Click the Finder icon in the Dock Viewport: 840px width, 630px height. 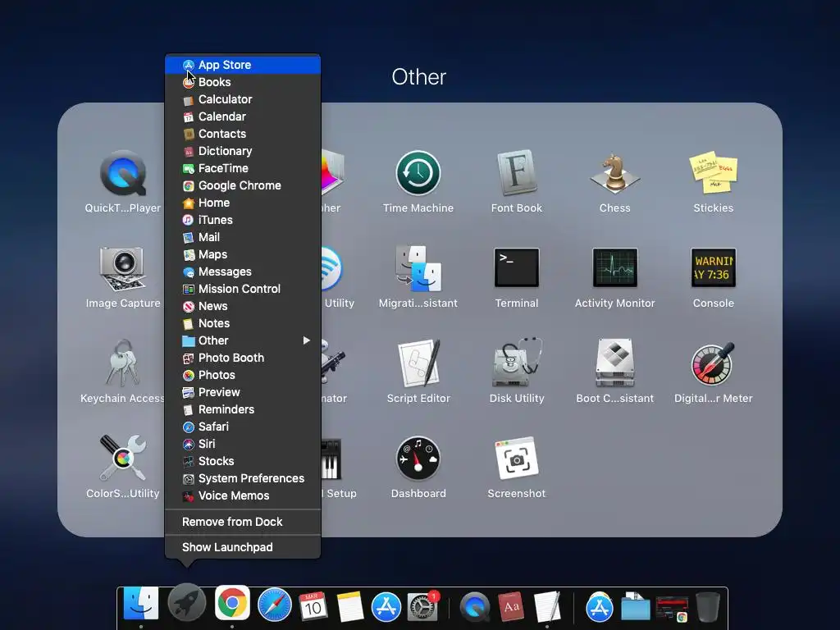tap(141, 604)
